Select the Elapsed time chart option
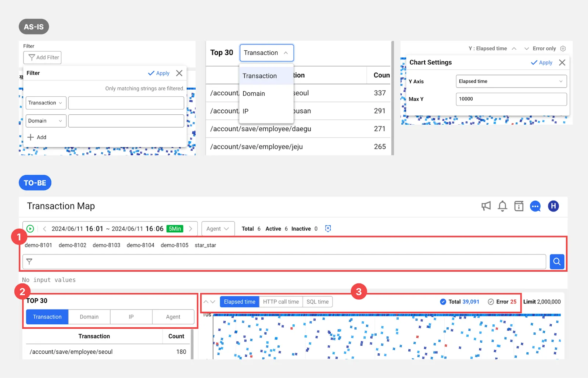 coord(240,302)
